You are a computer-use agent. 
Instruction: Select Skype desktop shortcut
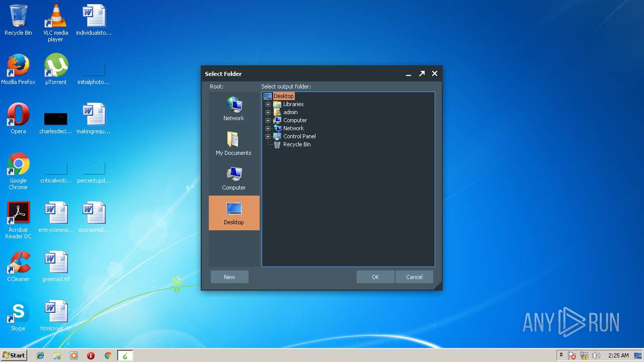tap(18, 316)
